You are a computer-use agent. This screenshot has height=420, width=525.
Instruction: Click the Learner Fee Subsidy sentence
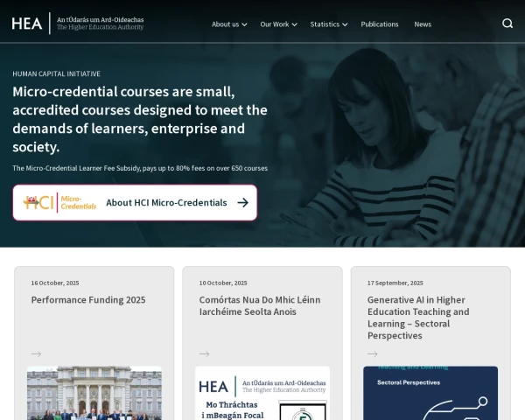(x=140, y=168)
